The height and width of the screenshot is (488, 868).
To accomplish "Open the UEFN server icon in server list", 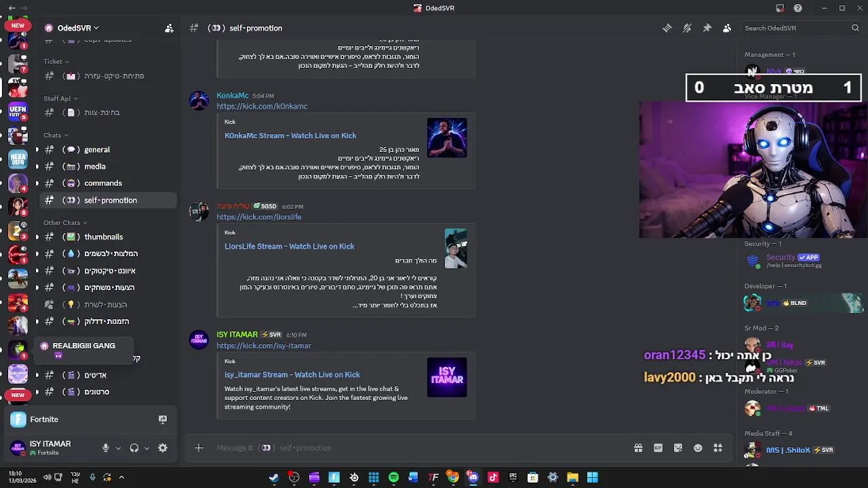I will point(18,113).
